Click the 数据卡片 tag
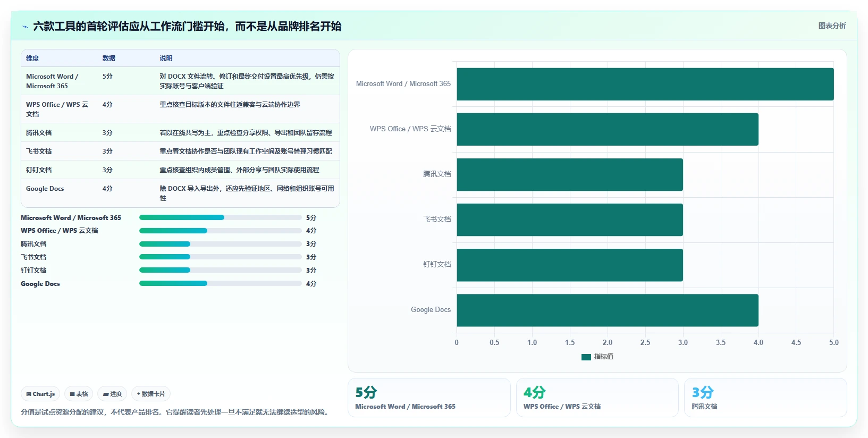868x438 pixels. 151,394
